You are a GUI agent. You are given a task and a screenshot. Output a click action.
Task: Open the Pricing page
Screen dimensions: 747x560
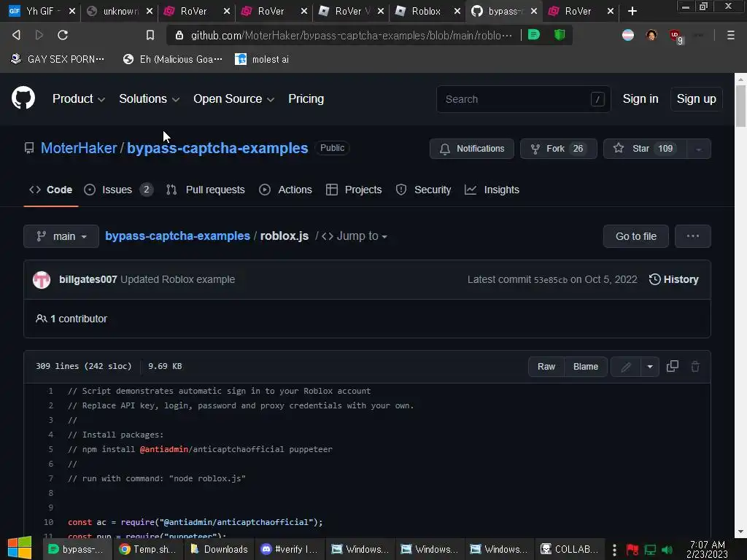(306, 98)
